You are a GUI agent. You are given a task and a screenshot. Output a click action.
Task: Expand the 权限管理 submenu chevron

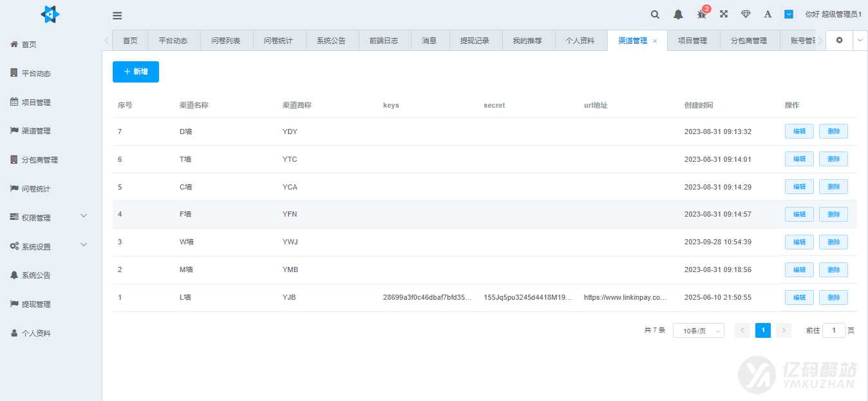pos(84,216)
